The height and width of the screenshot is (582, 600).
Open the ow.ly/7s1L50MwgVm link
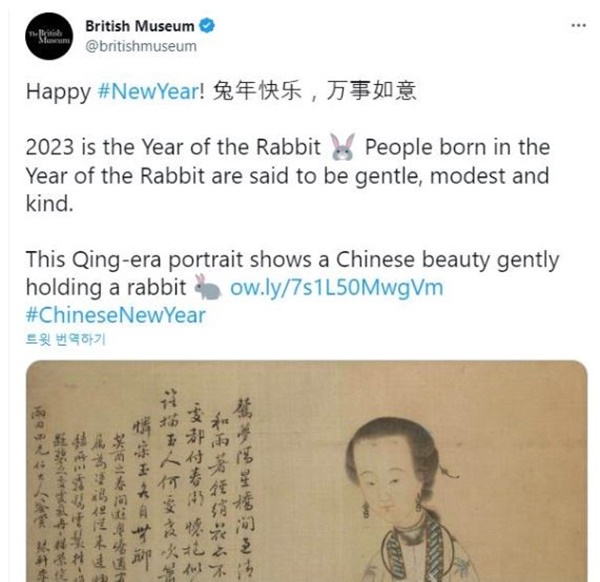pyautogui.click(x=336, y=287)
